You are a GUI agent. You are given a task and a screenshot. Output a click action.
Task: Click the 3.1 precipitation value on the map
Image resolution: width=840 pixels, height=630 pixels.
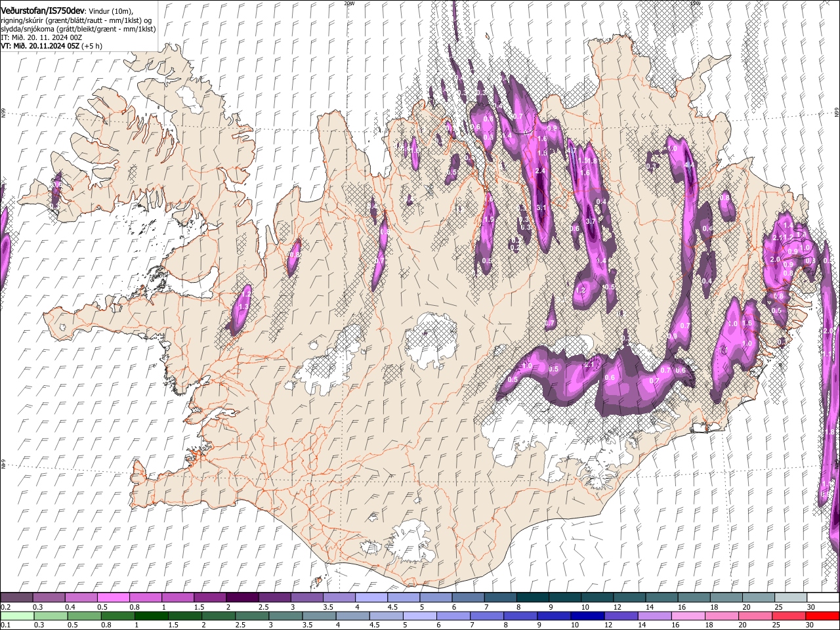(541, 207)
